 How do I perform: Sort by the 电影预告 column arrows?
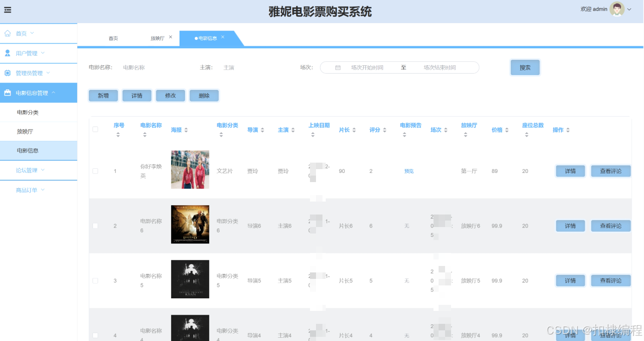click(404, 135)
